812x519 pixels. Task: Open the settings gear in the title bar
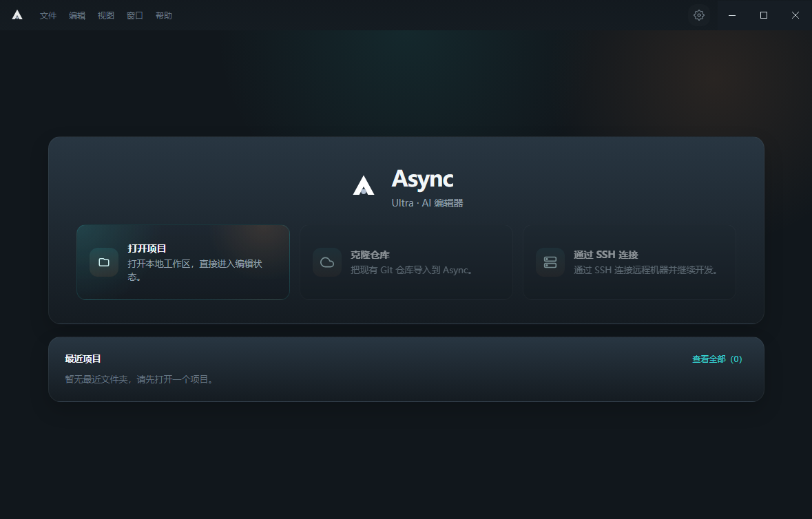tap(698, 14)
